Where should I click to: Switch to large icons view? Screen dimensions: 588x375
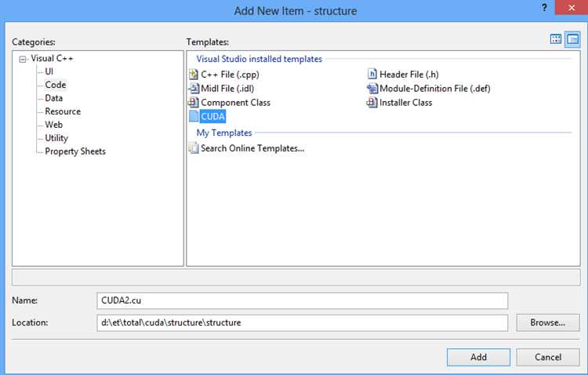[556, 39]
